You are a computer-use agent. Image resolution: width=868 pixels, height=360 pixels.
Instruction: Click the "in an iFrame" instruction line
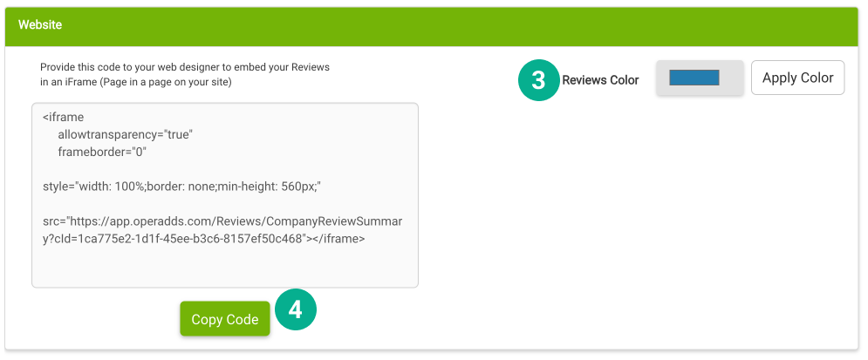pos(135,82)
